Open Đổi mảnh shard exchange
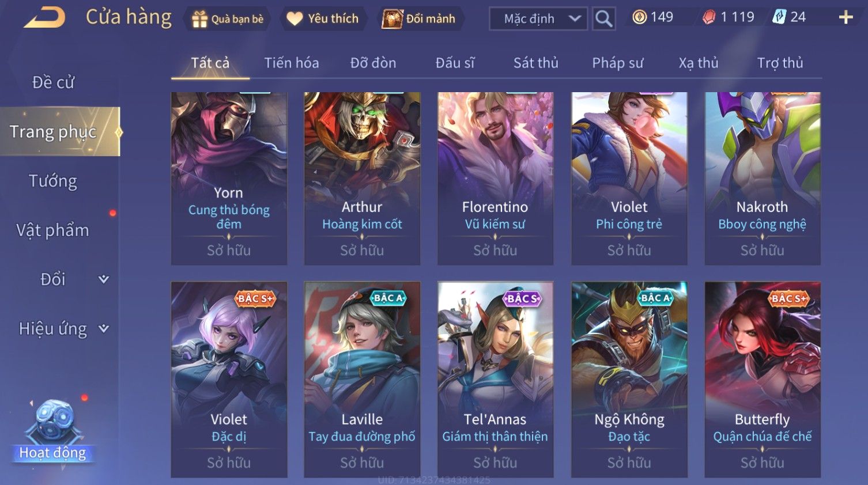The image size is (868, 485). coord(420,19)
